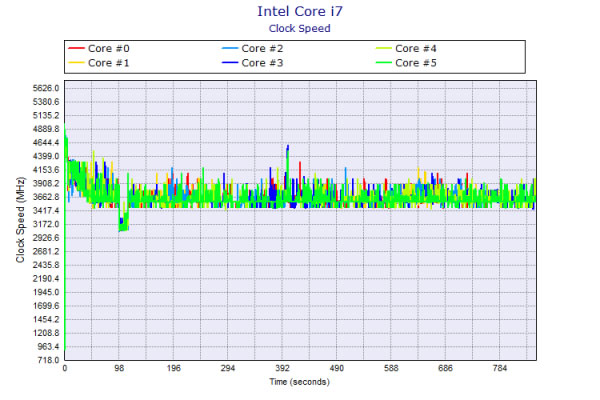Click the light blue Core #2 legend line
Viewport: 600px width, 400px height.
[x=230, y=48]
